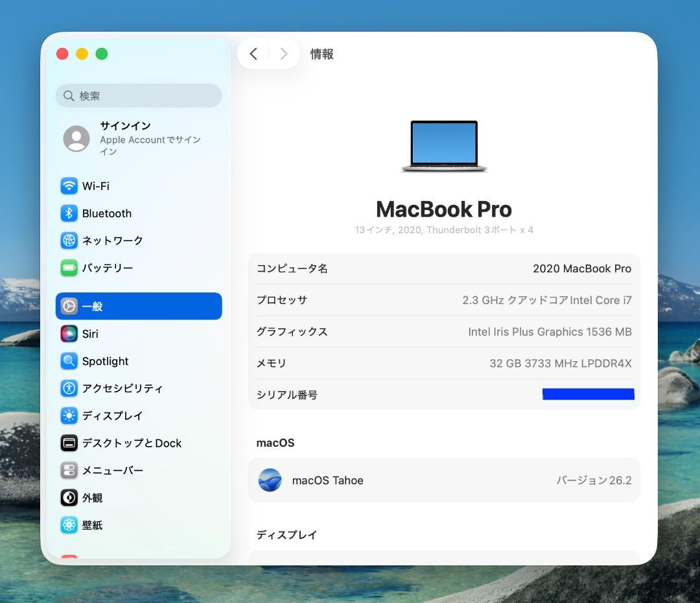This screenshot has width=700, height=603.
Task: Click the Spotlight magnifying glass icon
Action: point(69,361)
